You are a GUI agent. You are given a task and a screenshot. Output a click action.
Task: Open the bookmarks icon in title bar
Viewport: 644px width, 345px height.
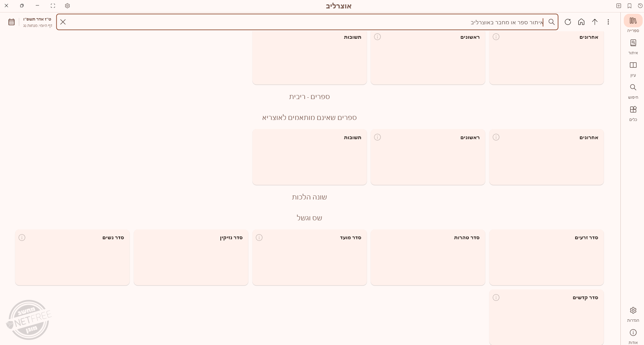click(630, 6)
